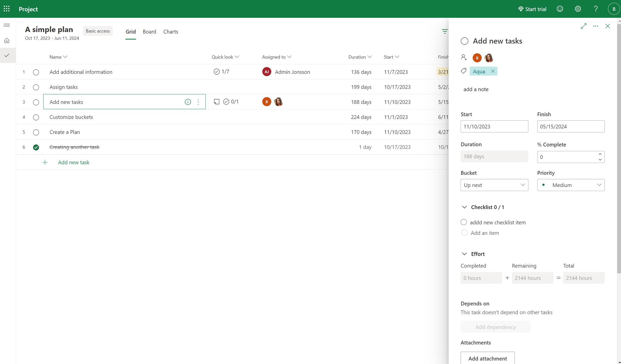The image size is (621, 364).
Task: Click the add a note field
Action: pyautogui.click(x=476, y=89)
